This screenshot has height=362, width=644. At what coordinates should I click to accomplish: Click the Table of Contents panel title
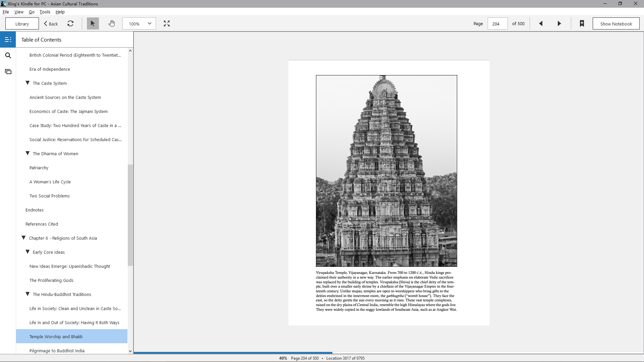(41, 40)
